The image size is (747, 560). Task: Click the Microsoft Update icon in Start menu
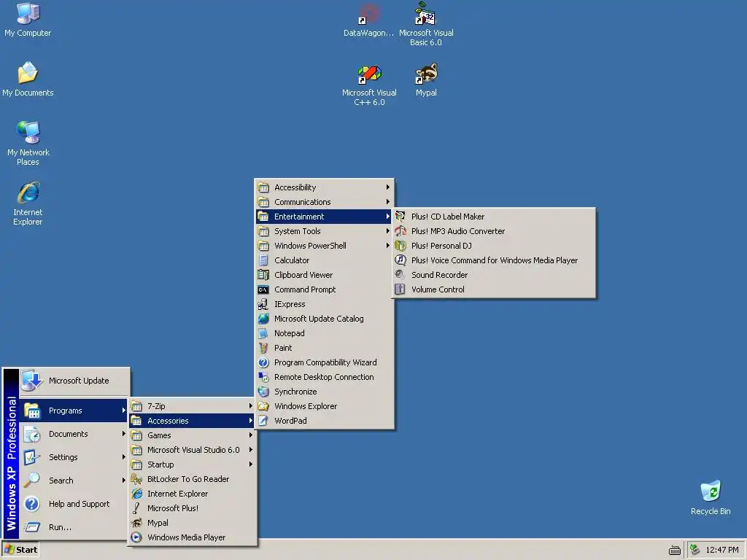(x=32, y=381)
